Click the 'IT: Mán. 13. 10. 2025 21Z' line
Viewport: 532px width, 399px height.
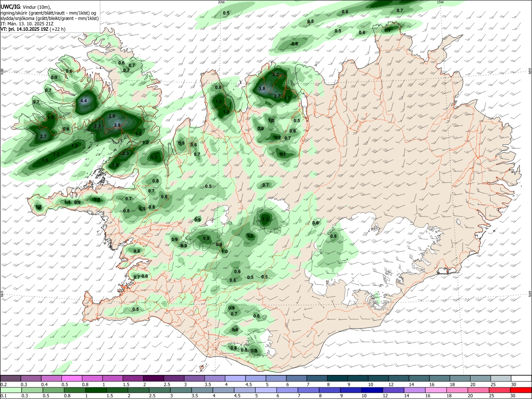coord(27,24)
